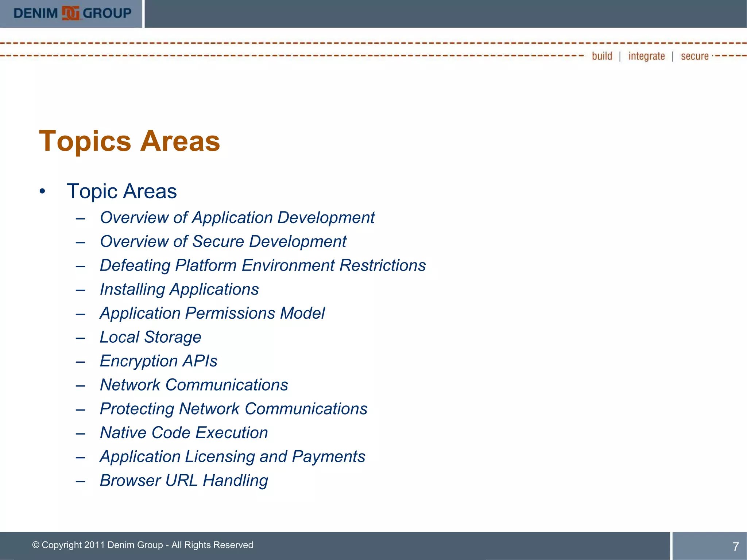Viewport: 747px width, 560px height.
Task: Click the 'build' tagline word
Action: [602, 56]
